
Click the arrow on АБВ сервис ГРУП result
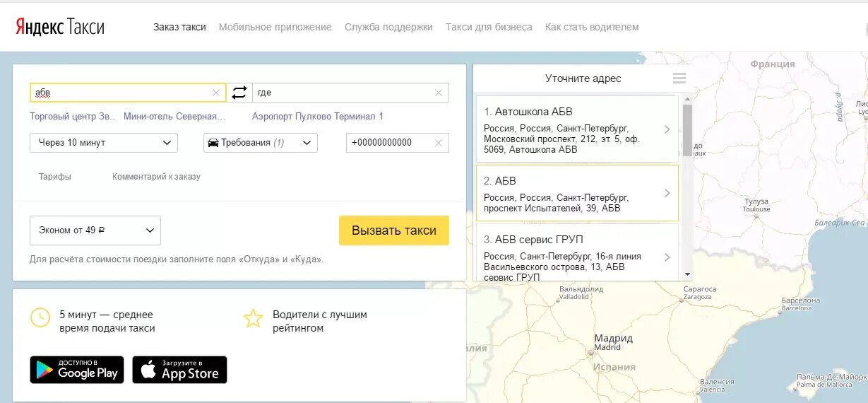[x=667, y=257]
